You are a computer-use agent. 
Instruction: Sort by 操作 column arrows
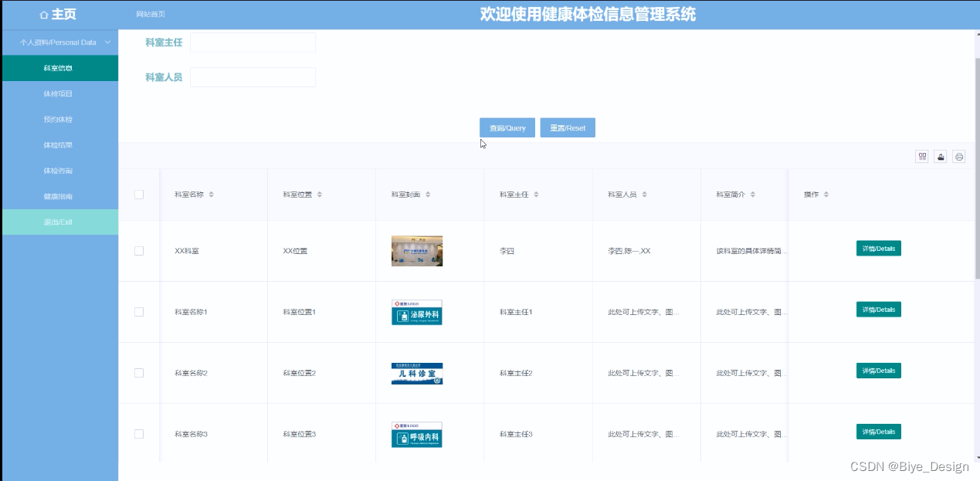pos(826,195)
